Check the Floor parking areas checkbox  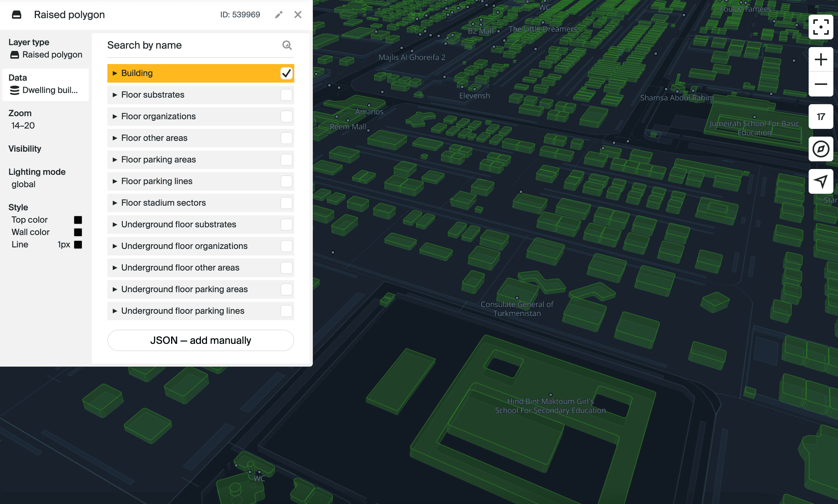(x=286, y=160)
